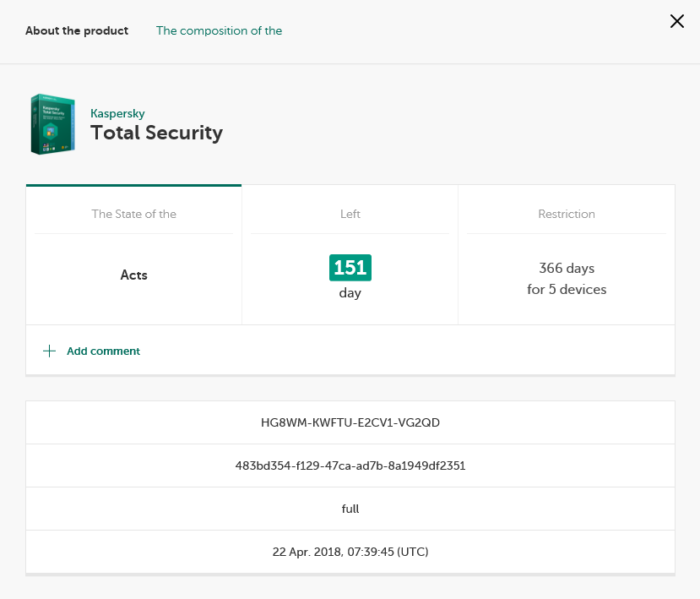Select the Total Security product title
The height and width of the screenshot is (599, 700).
(x=156, y=133)
